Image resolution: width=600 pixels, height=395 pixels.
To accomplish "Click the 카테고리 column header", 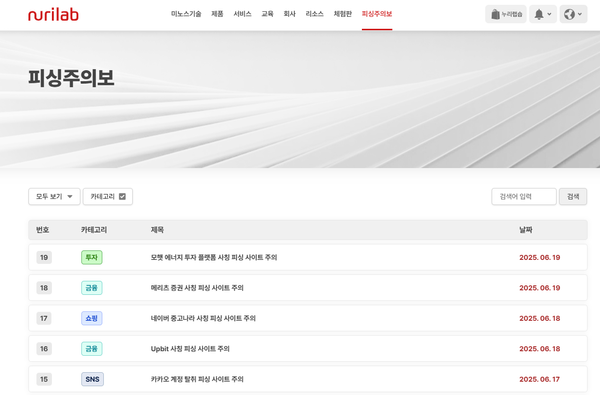I will [x=94, y=230].
